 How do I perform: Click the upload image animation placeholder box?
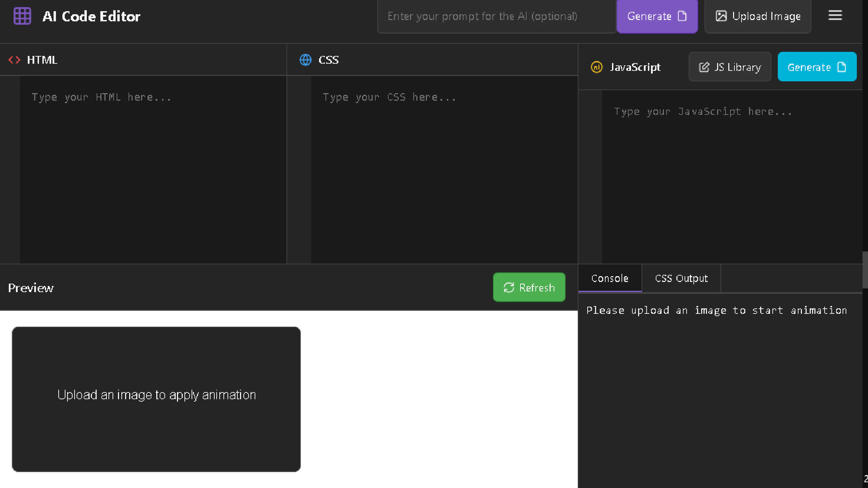(156, 399)
